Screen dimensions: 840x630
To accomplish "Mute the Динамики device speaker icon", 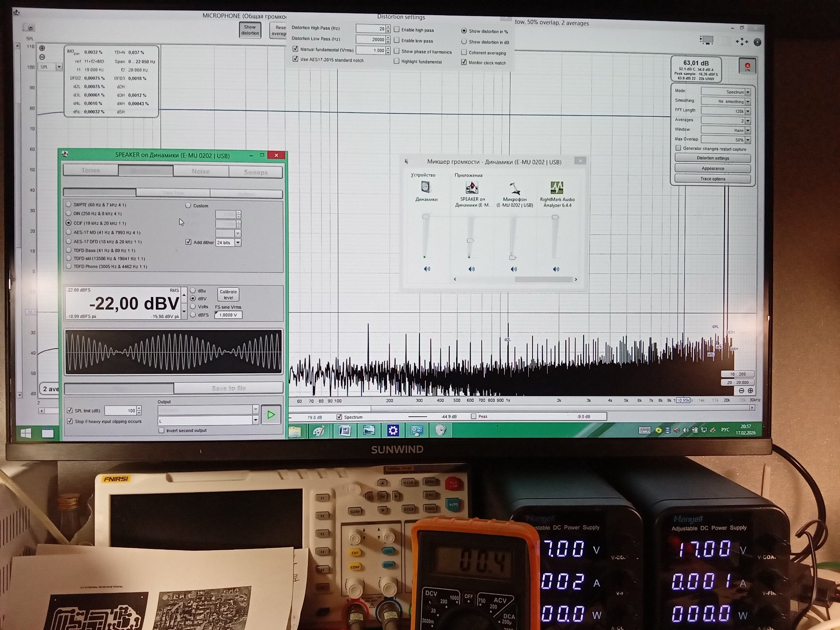I will pyautogui.click(x=427, y=269).
